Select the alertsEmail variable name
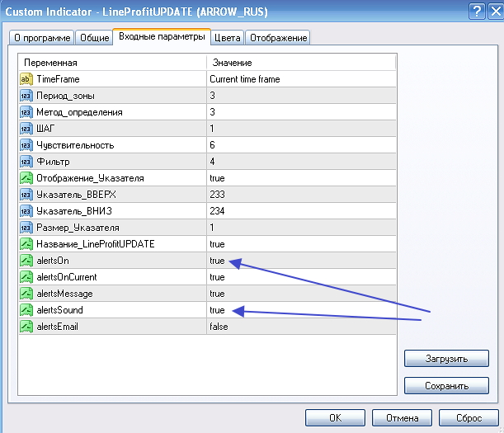 tap(57, 327)
